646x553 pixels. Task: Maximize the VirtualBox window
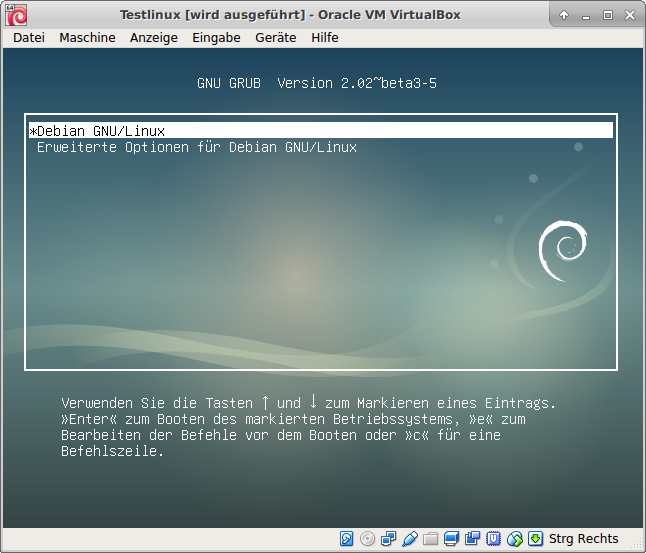coord(608,15)
